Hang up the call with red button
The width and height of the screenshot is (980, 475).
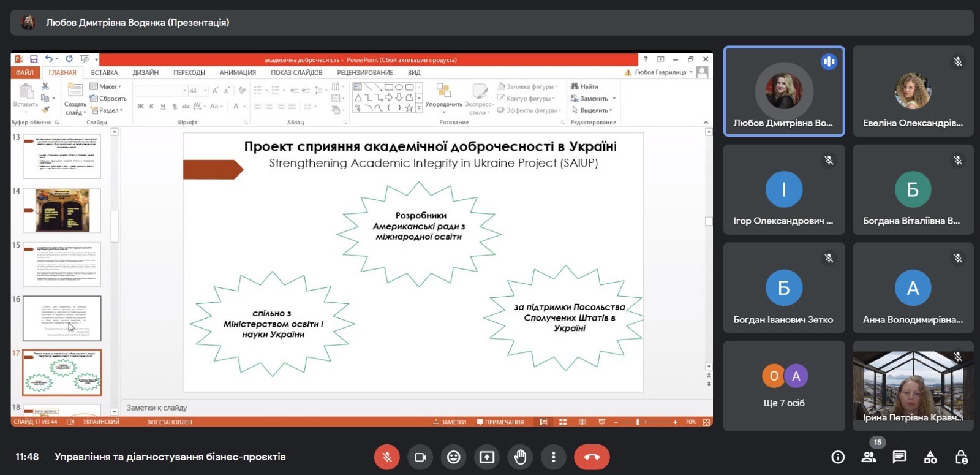[592, 457]
